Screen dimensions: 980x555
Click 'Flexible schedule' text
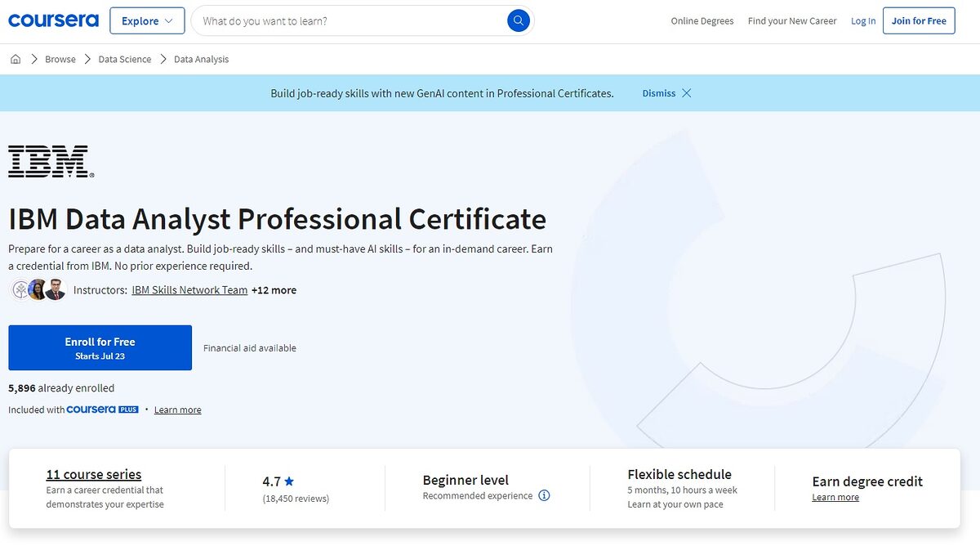(679, 474)
